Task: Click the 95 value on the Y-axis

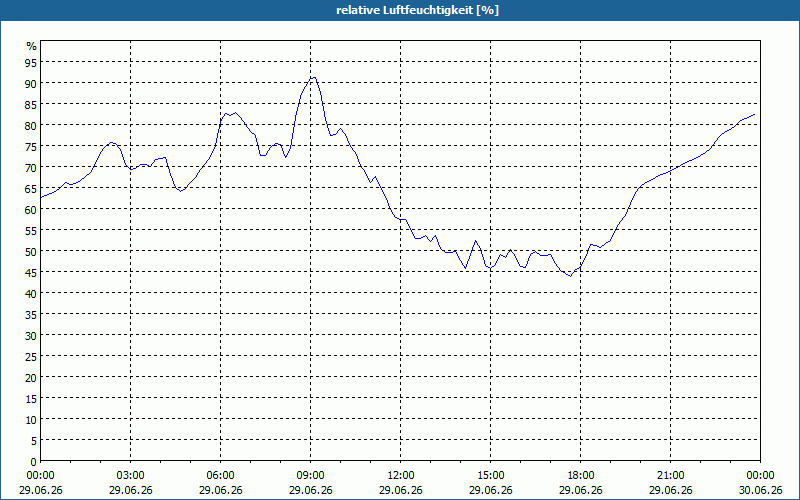Action: coord(32,62)
